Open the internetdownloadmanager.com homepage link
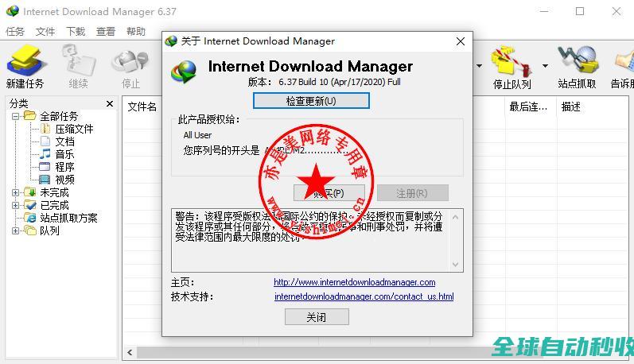The height and width of the screenshot is (364, 634). (x=354, y=282)
